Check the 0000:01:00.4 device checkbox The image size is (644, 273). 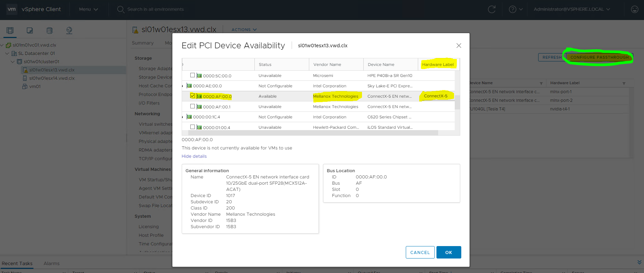click(193, 127)
